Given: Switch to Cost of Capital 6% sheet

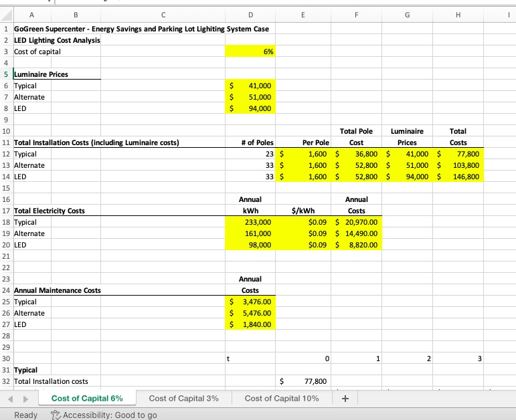Looking at the screenshot, I should [87, 399].
